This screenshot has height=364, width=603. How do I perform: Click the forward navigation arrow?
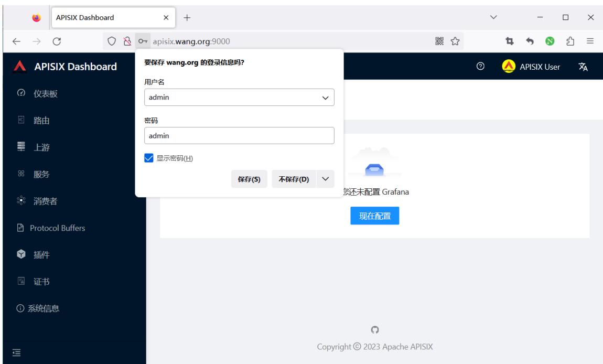(37, 41)
